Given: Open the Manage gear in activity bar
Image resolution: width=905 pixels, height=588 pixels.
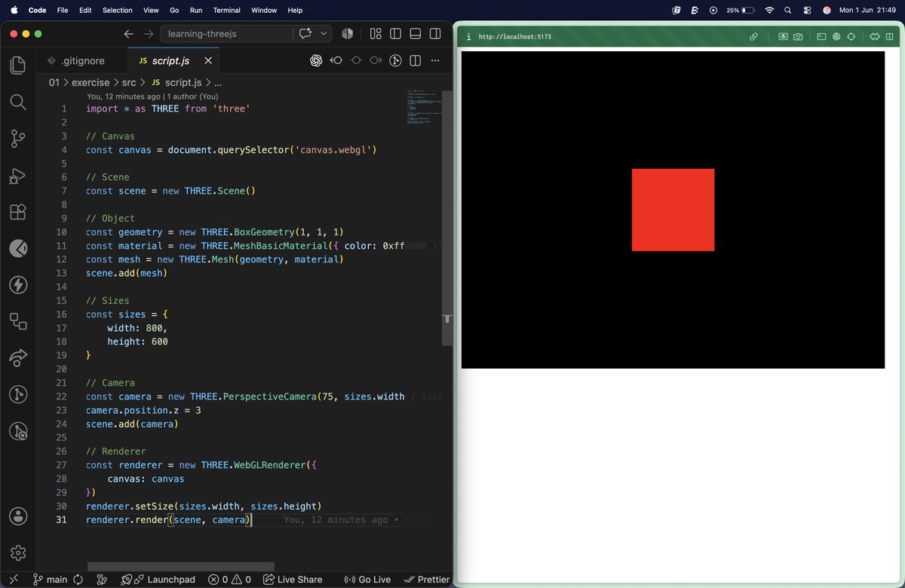Looking at the screenshot, I should pyautogui.click(x=18, y=553).
